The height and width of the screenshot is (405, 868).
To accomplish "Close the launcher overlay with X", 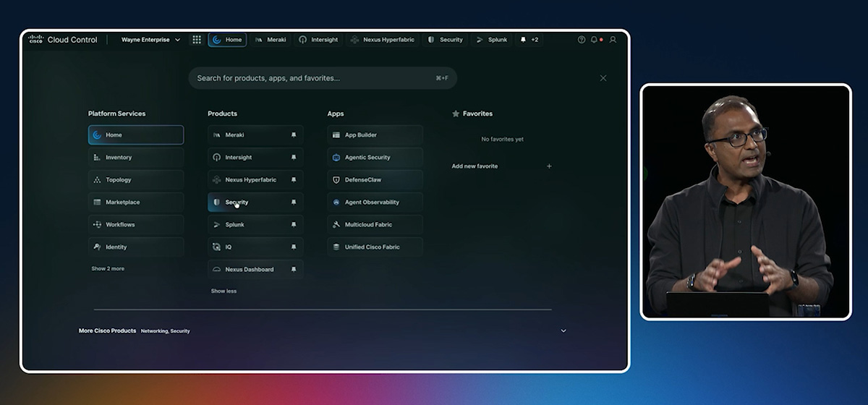I will tap(603, 78).
